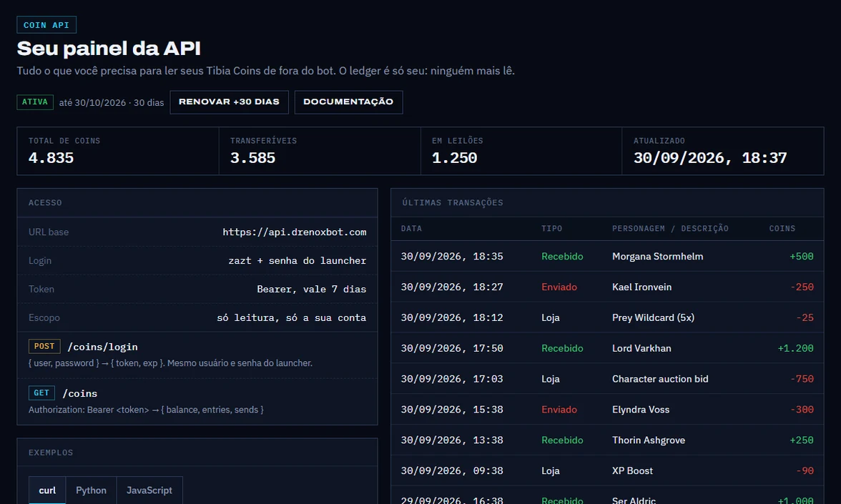This screenshot has width=841, height=504.
Task: Click the Thorin Ashgrove transaction
Action: click(x=607, y=440)
